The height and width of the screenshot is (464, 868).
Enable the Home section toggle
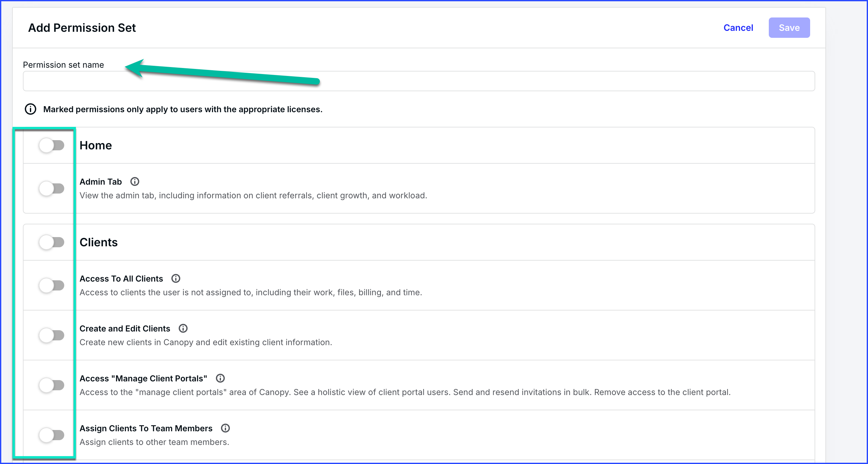tap(52, 146)
